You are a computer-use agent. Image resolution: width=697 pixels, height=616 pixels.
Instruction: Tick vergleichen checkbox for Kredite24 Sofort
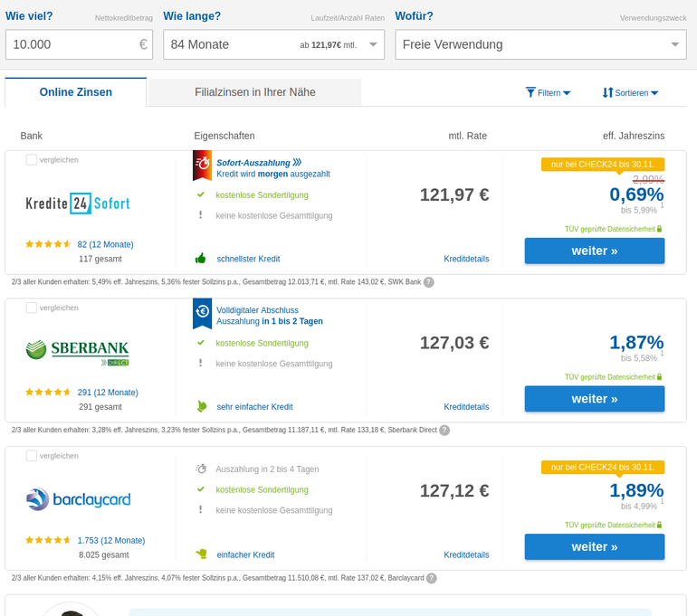pos(31,160)
